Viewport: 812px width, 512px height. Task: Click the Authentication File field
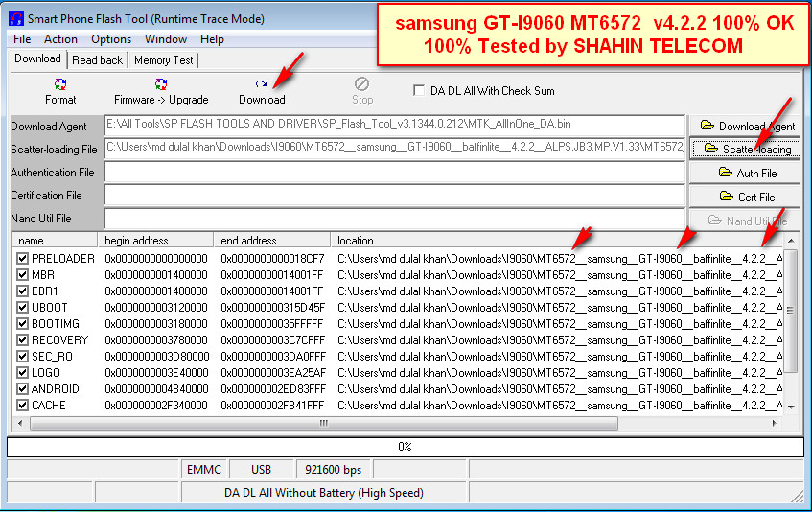coord(395,172)
